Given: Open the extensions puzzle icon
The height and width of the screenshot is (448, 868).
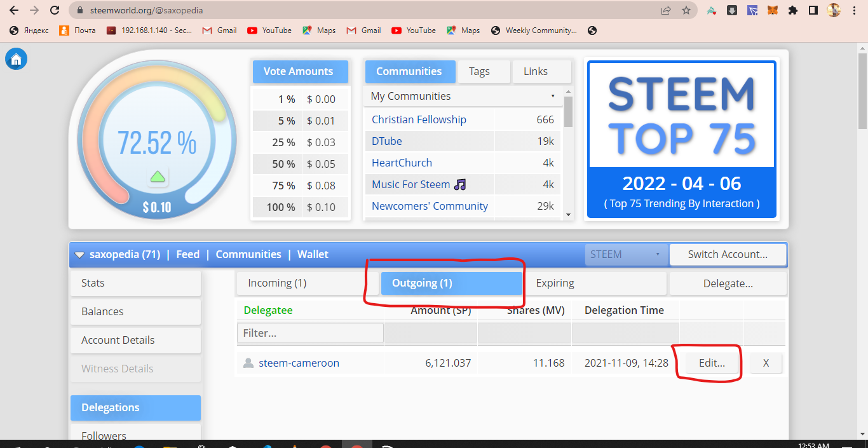Looking at the screenshot, I should pyautogui.click(x=792, y=10).
